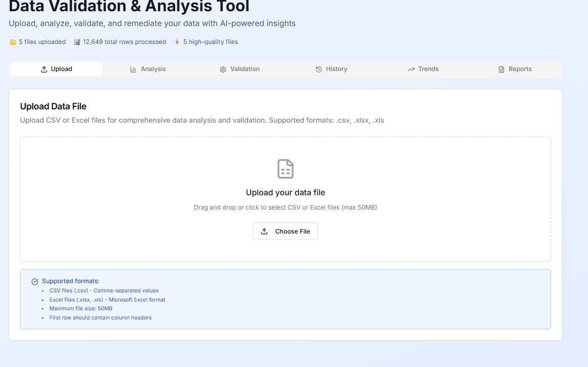Click the checkmark circle beside Supported formats
Screen dimensions: 588x367
[x=35, y=281]
